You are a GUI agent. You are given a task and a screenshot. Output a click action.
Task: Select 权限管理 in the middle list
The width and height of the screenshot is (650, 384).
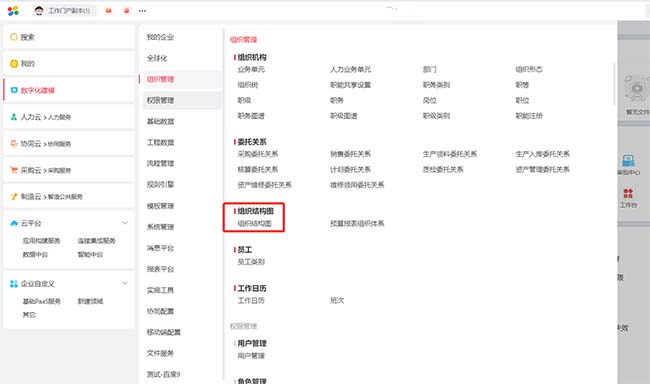click(x=160, y=100)
